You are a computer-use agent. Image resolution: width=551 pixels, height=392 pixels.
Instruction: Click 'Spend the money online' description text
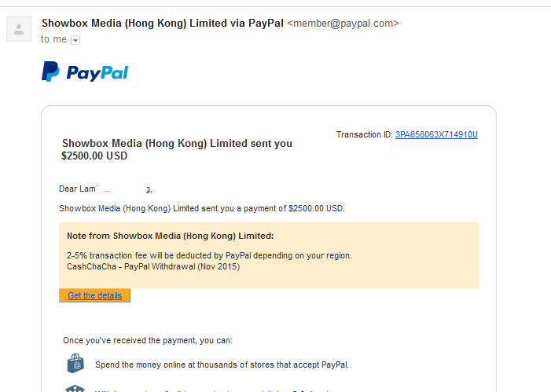click(x=222, y=365)
